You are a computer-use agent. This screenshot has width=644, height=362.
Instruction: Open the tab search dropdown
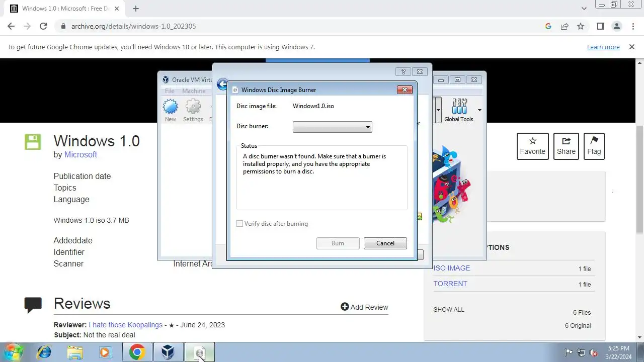click(x=584, y=9)
